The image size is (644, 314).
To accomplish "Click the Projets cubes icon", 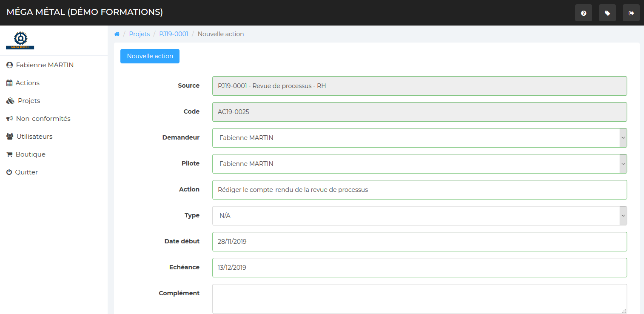I will [x=10, y=101].
